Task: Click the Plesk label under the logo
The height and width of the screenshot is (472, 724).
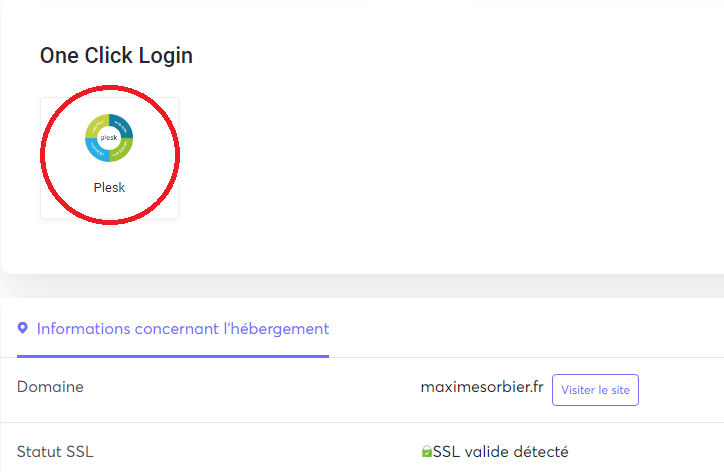Action: coord(109,188)
